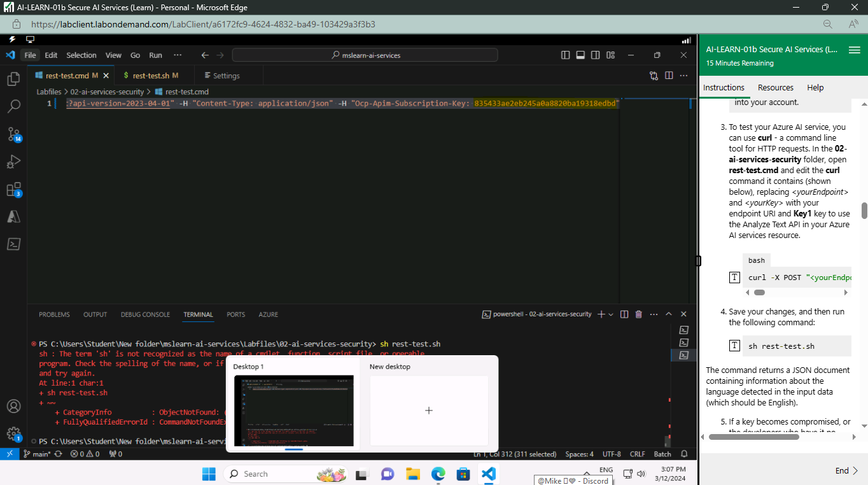
Task: Click the main* branch in status bar
Action: (37, 454)
